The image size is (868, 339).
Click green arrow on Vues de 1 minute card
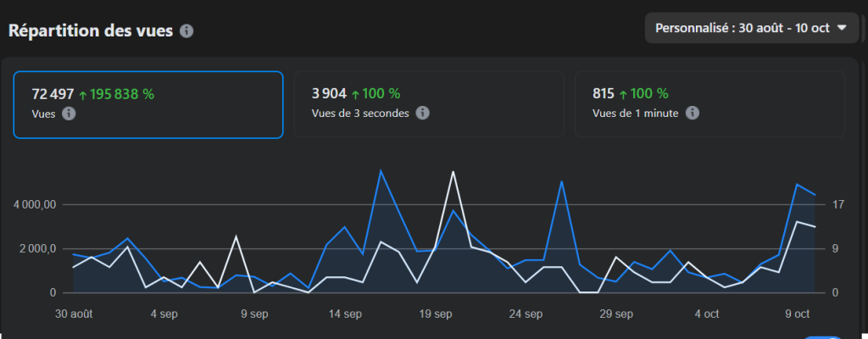coord(624,94)
